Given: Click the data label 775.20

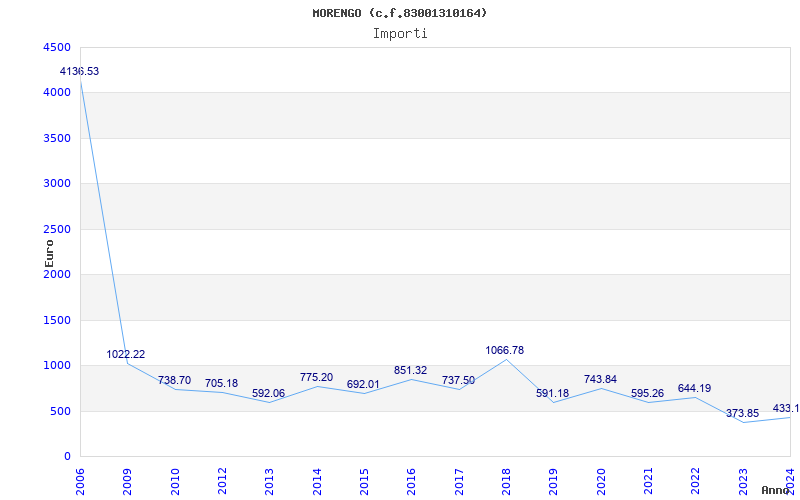Looking at the screenshot, I should 316,377.
